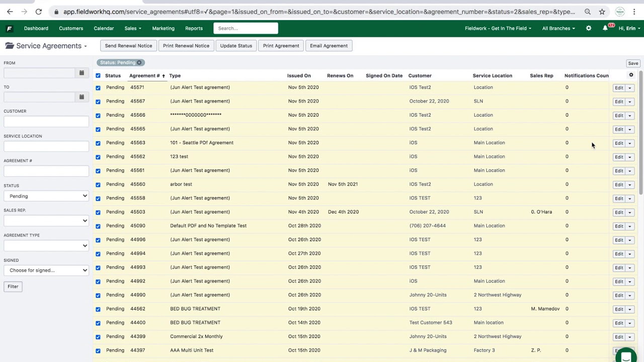Viewport: 644px width, 362px height.
Task: Open the Marketing menu item
Action: point(164,29)
